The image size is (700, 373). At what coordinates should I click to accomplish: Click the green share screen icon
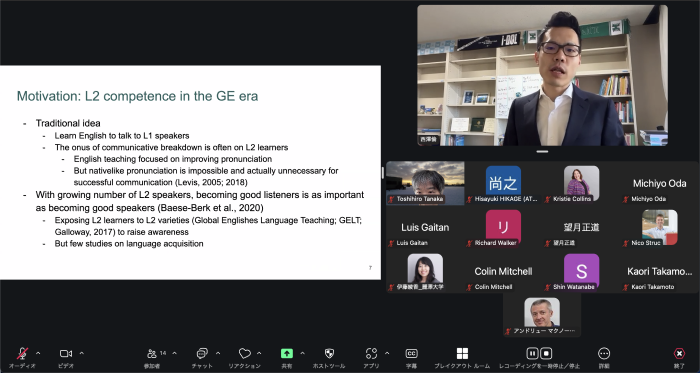[287, 353]
